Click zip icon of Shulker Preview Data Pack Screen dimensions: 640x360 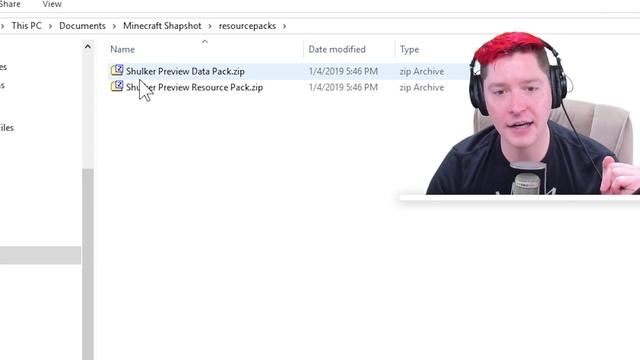(117, 70)
